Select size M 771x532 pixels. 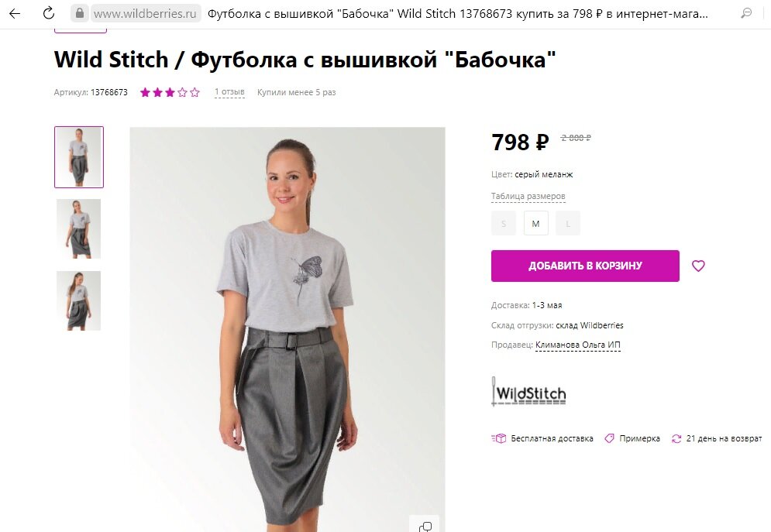coord(536,223)
